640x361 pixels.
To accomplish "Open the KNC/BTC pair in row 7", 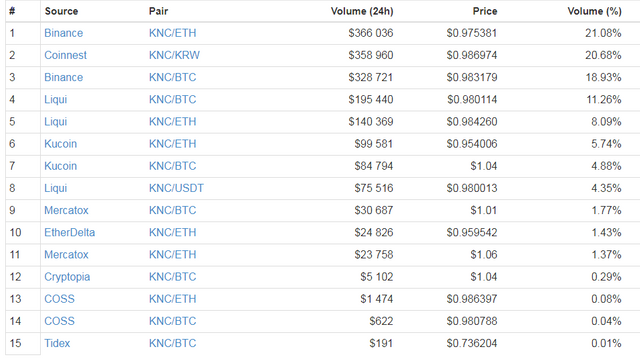I will click(x=172, y=166).
